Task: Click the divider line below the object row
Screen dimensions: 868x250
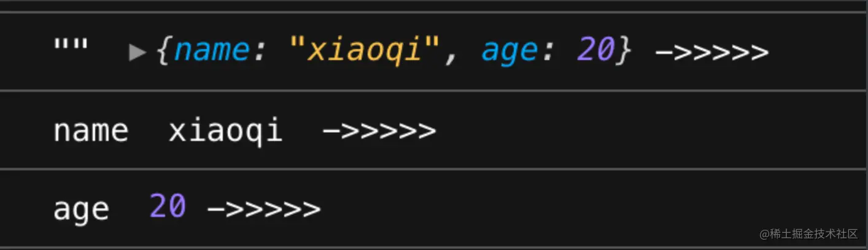Action: point(434,91)
